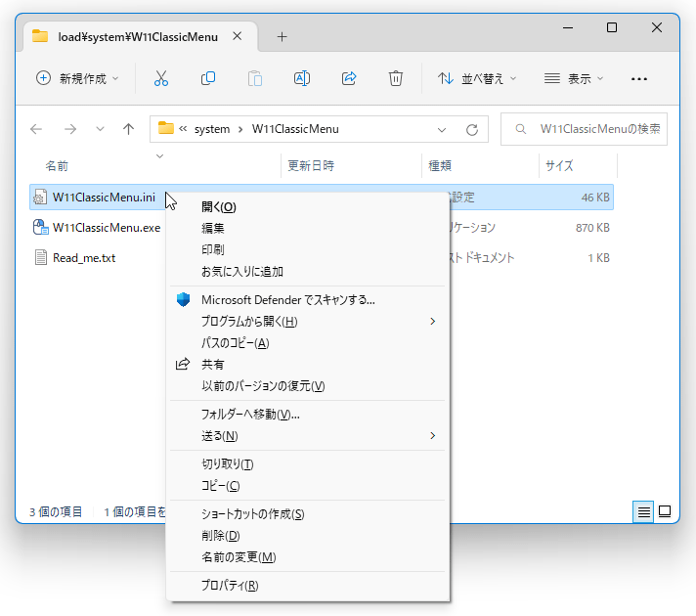Sort by 更新日時 column header
The image size is (696, 616).
[311, 166]
